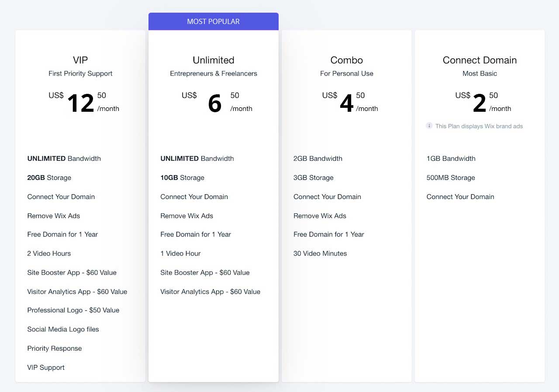
Task: Click the VIP price of 12.50 per month
Action: pyautogui.click(x=84, y=103)
